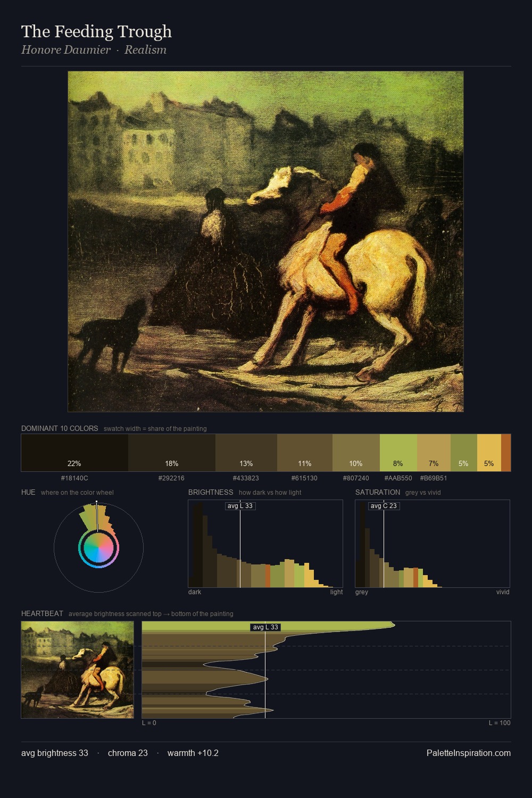Click the DOMINANT 10 COLORS heading
This screenshot has height=798, width=532.
[x=60, y=428]
